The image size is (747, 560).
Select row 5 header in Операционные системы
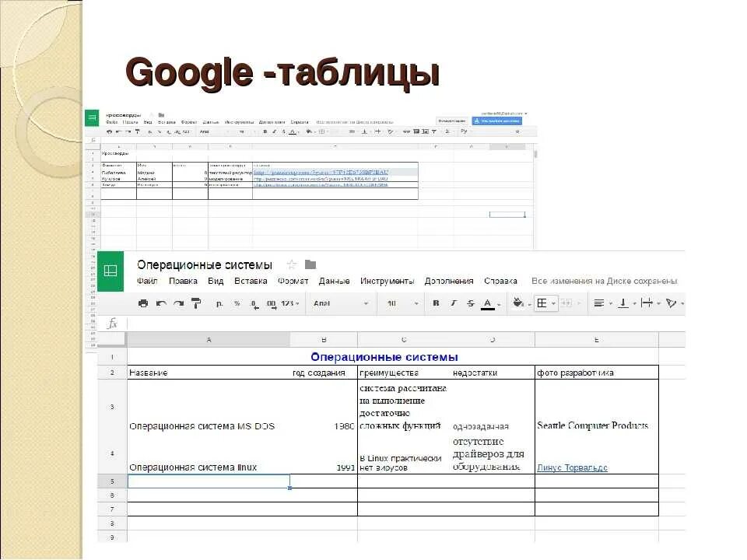click(x=112, y=481)
